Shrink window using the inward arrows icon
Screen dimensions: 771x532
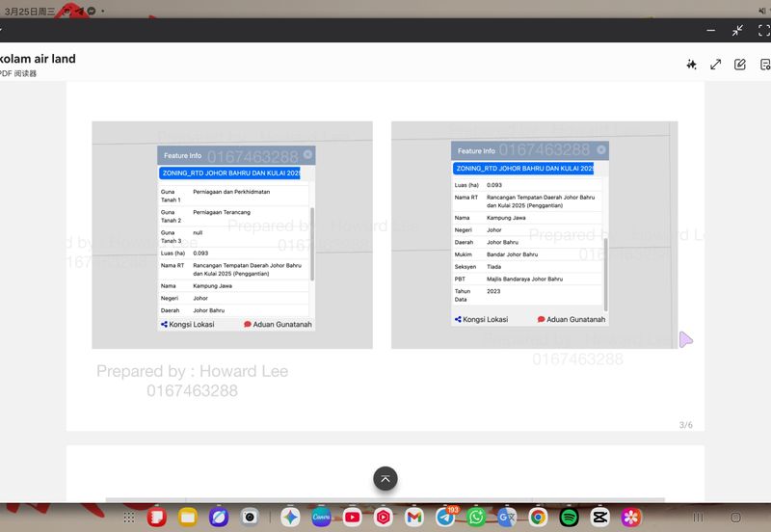click(737, 30)
